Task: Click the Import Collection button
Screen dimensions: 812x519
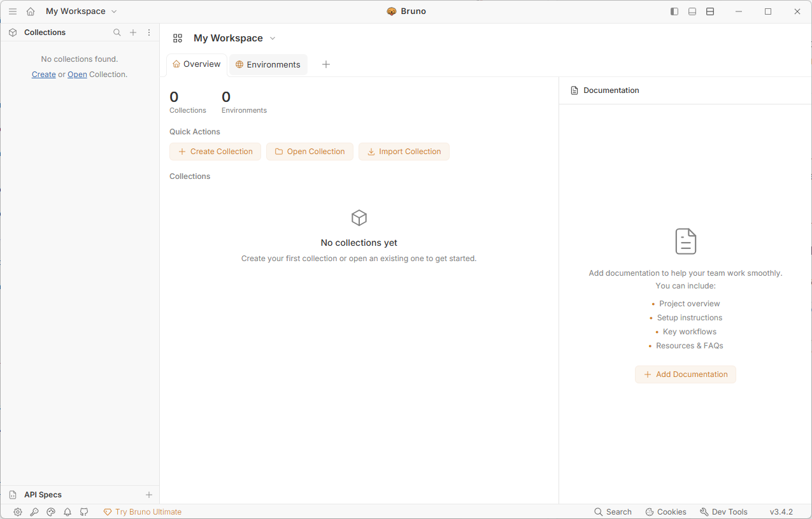Action: pos(404,152)
